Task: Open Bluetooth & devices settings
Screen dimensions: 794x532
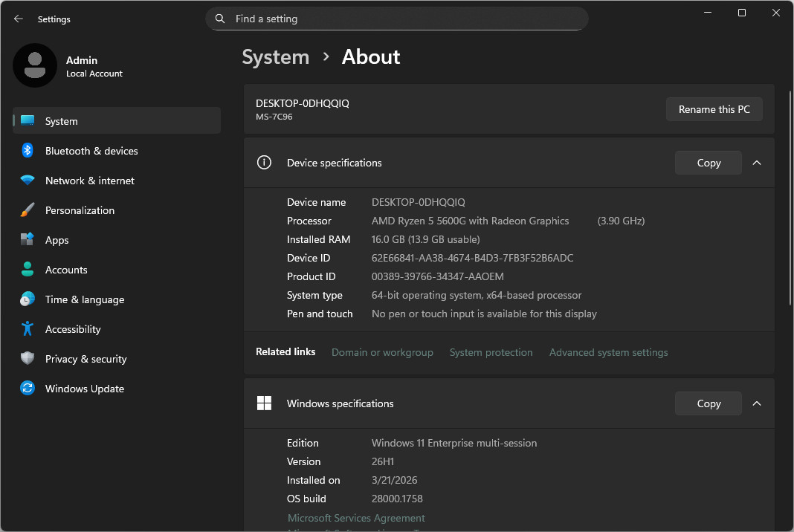Action: [x=117, y=150]
